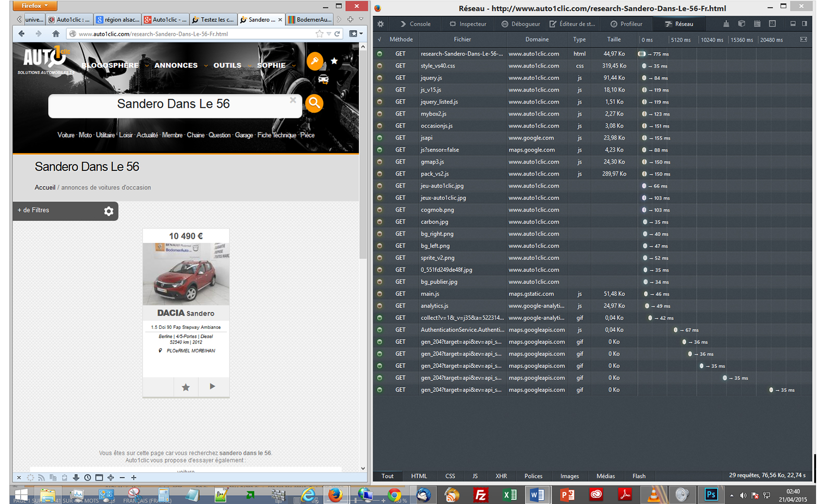Select the Réseau tab

[679, 24]
